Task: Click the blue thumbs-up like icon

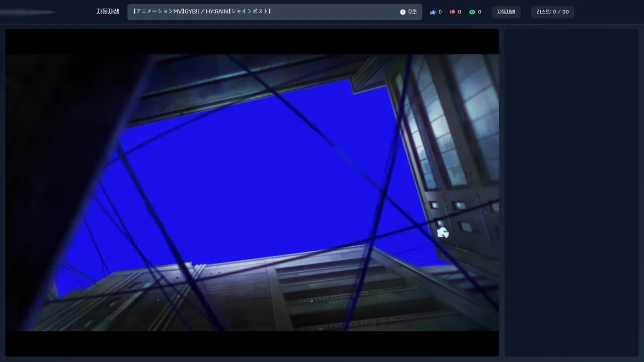Action: [433, 12]
